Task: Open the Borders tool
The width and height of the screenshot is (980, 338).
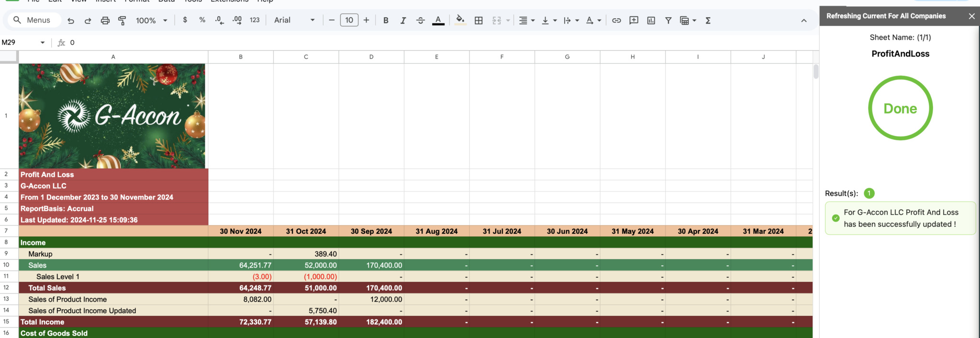Action: (x=479, y=20)
